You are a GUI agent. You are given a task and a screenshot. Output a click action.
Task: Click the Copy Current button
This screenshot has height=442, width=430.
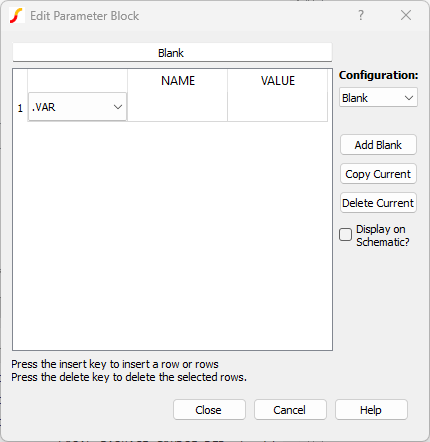click(378, 174)
